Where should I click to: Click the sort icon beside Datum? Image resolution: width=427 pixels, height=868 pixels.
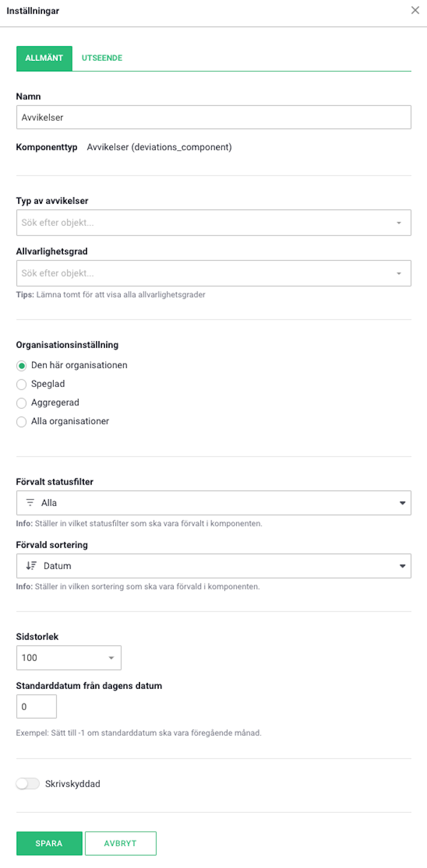[31, 565]
